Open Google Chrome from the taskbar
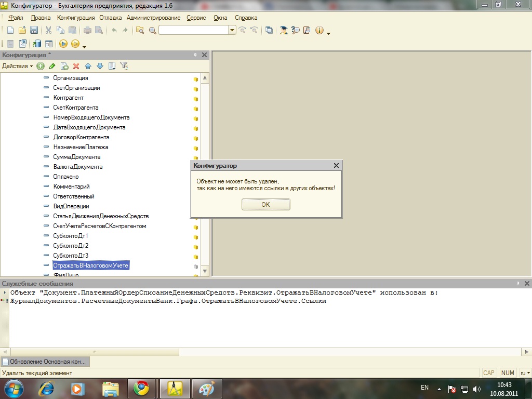Viewport: 532px width, 399px height. [141, 388]
